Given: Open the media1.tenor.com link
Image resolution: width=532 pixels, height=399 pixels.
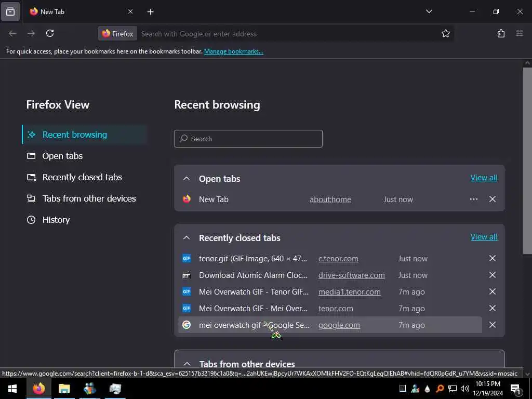Looking at the screenshot, I should click(350, 292).
